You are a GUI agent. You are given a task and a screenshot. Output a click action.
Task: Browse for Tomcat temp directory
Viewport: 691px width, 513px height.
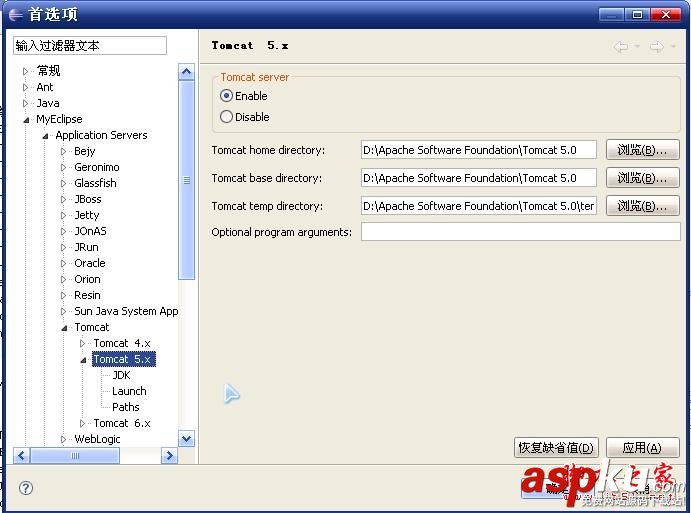coord(643,206)
